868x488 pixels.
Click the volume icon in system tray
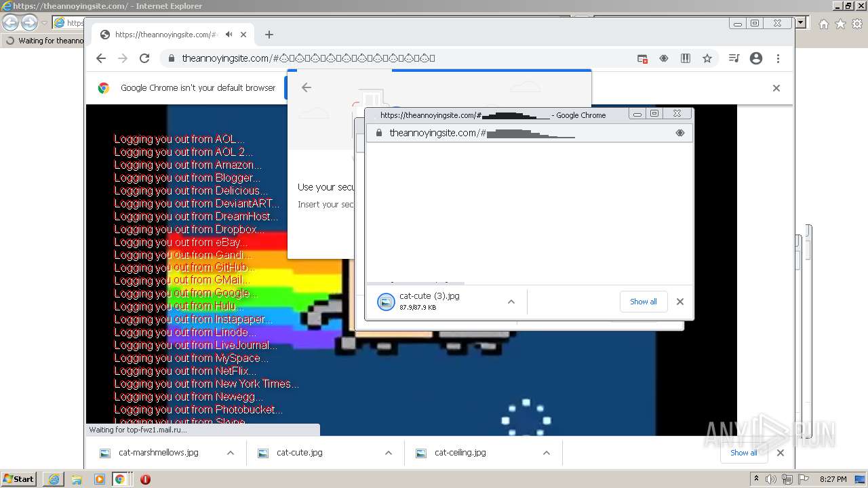[x=772, y=479]
